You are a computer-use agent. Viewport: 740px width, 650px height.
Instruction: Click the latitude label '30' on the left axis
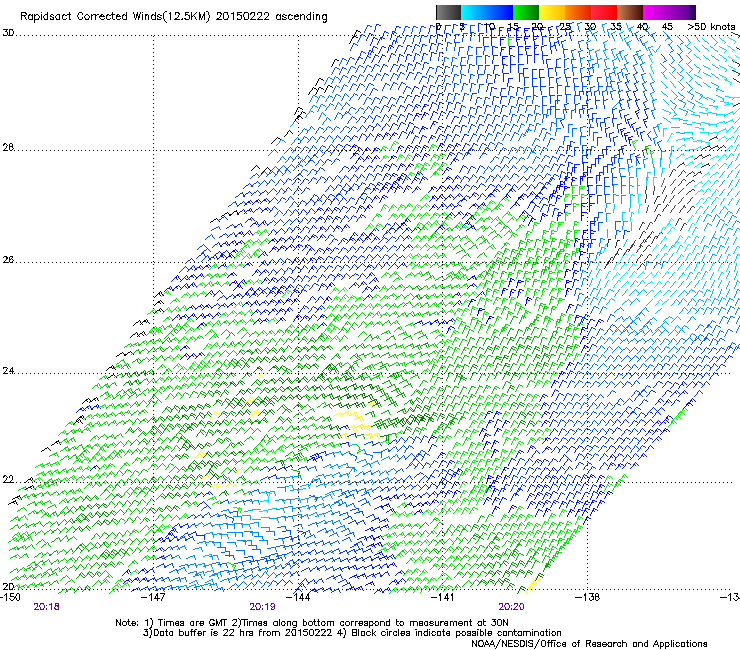coord(8,33)
